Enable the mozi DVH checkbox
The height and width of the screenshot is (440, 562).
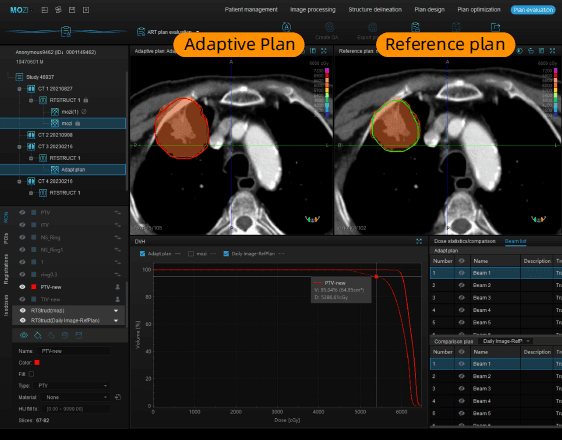click(x=191, y=254)
